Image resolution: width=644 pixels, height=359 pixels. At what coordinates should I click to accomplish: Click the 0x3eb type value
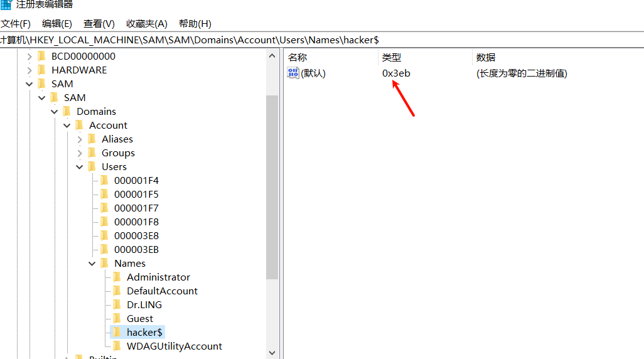(396, 73)
